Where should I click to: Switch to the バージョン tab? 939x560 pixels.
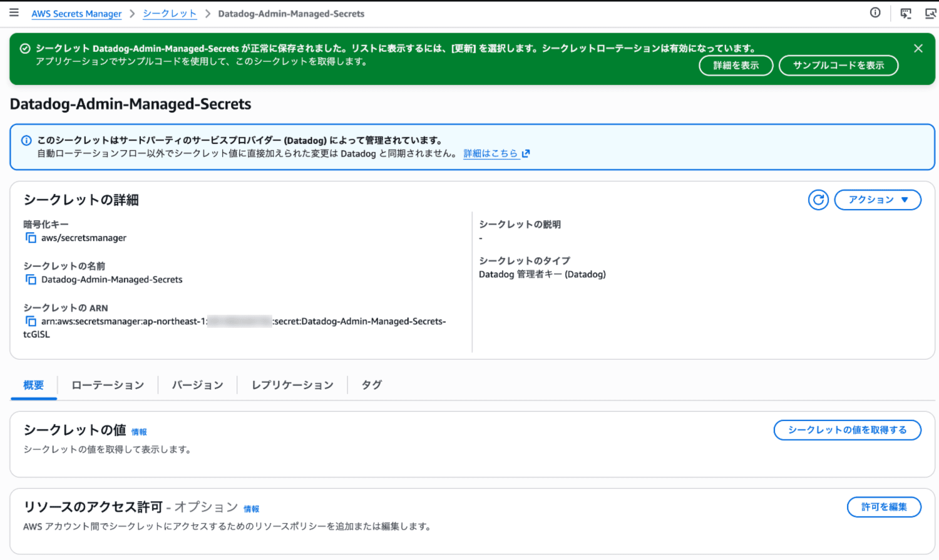198,385
